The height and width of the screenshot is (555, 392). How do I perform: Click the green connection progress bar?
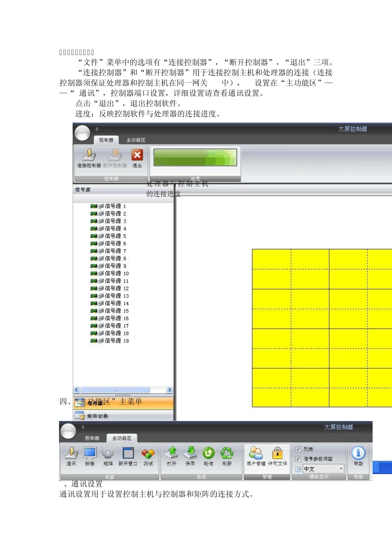point(195,157)
